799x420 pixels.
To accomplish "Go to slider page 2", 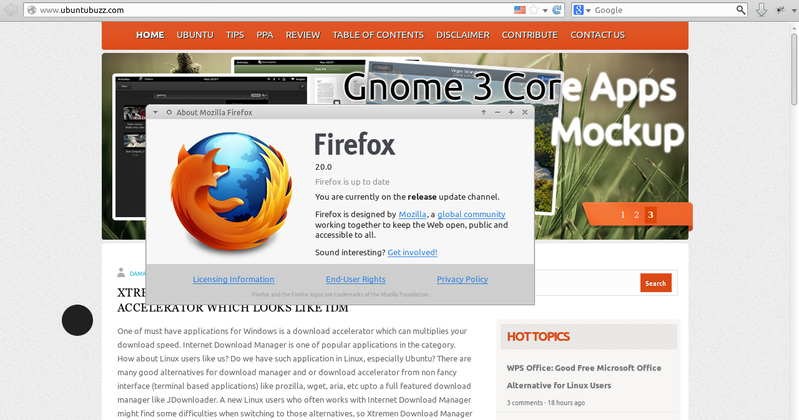I will pyautogui.click(x=636, y=215).
